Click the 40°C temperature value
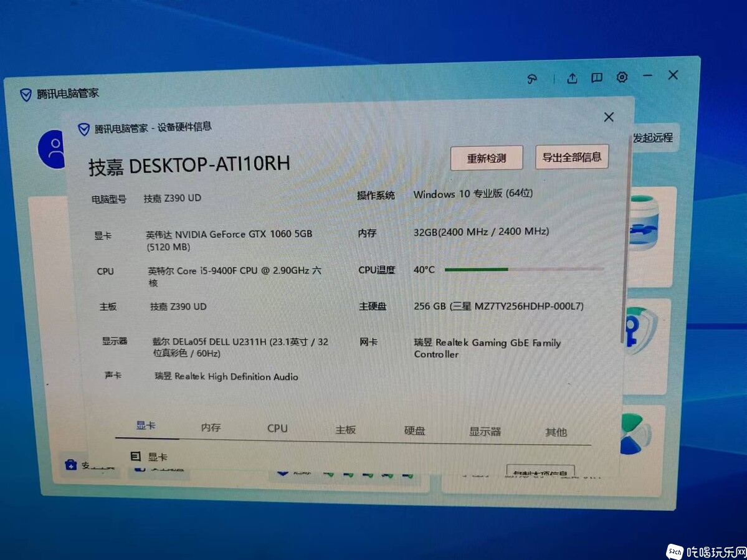This screenshot has width=747, height=560. (x=424, y=270)
